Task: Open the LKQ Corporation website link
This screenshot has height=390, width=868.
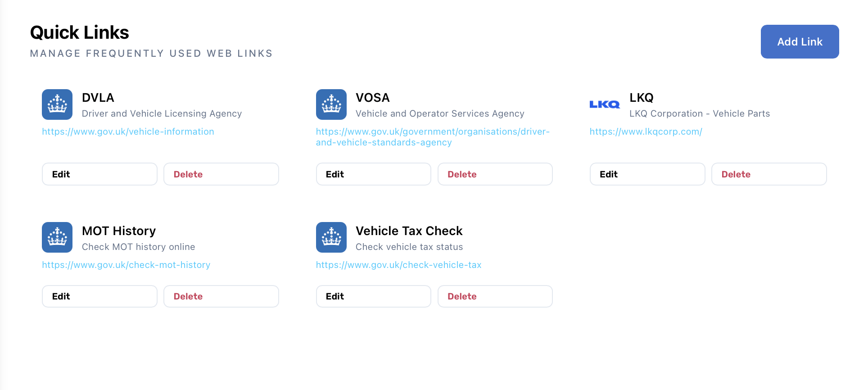Action: coord(646,132)
